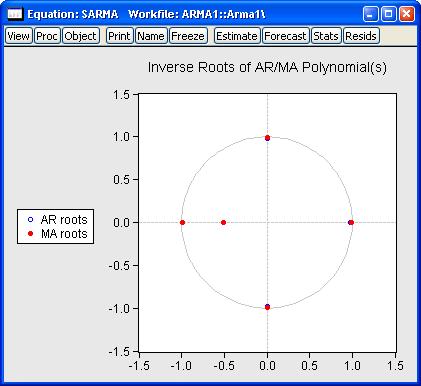Viewport: 421px width, 386px height.
Task: Open the Proc menu button
Action: click(x=47, y=36)
